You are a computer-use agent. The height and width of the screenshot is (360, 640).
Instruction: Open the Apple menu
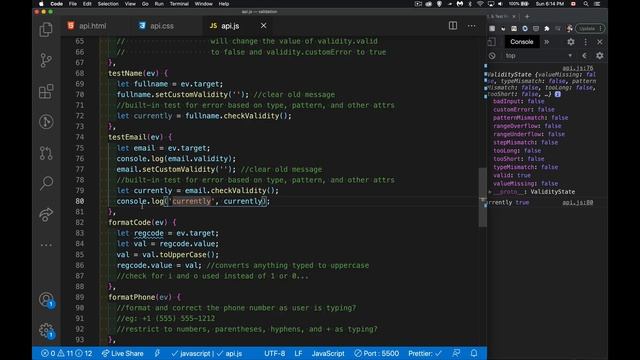click(41, 4)
